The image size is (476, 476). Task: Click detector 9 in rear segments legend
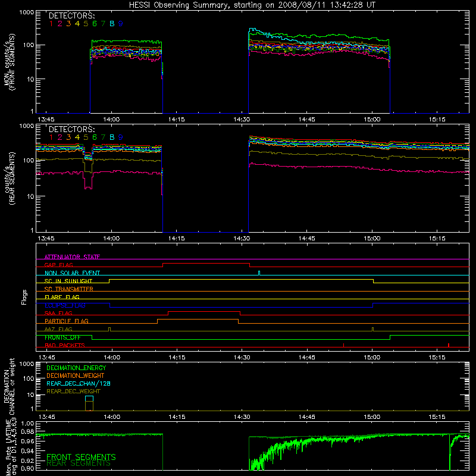pos(121,137)
